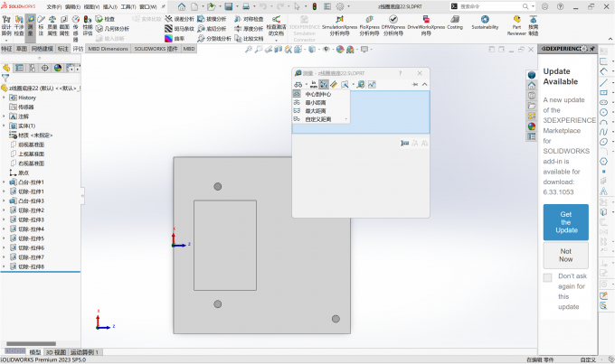Click Get the Update button
Viewport: 615px width, 364px height.
pyautogui.click(x=565, y=222)
